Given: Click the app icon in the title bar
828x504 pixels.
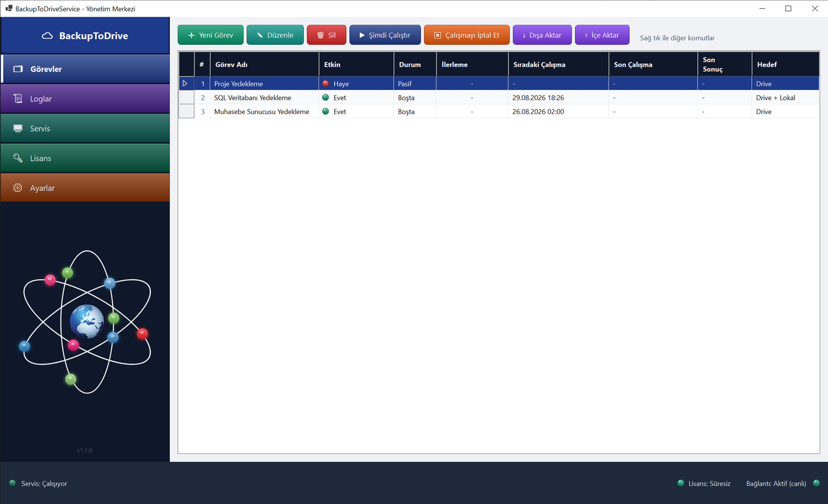Looking at the screenshot, I should pos(9,8).
